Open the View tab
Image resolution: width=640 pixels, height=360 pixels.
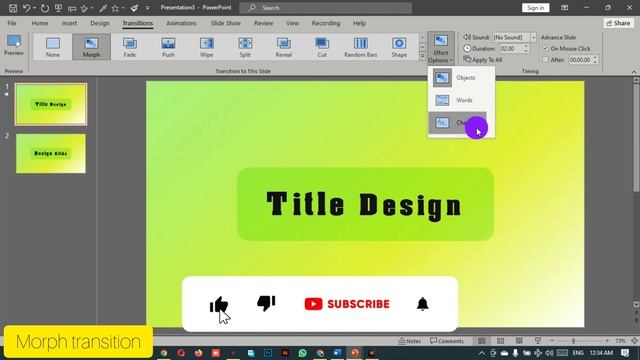click(292, 23)
